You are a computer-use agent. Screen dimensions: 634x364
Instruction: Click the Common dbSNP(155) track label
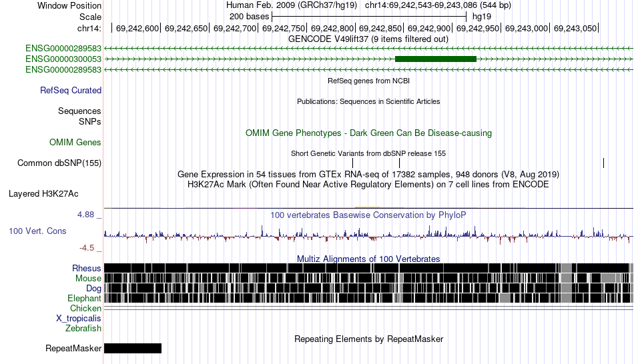pyautogui.click(x=59, y=163)
